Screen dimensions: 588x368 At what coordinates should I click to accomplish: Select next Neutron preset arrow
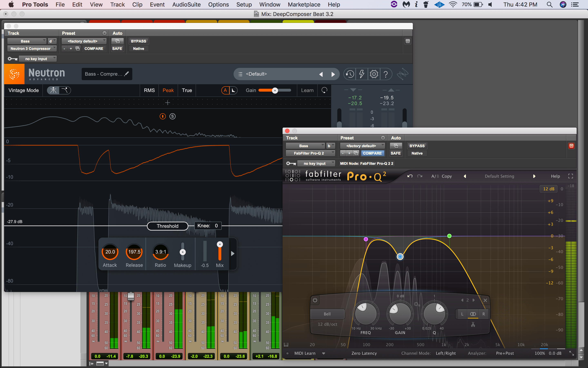[333, 74]
